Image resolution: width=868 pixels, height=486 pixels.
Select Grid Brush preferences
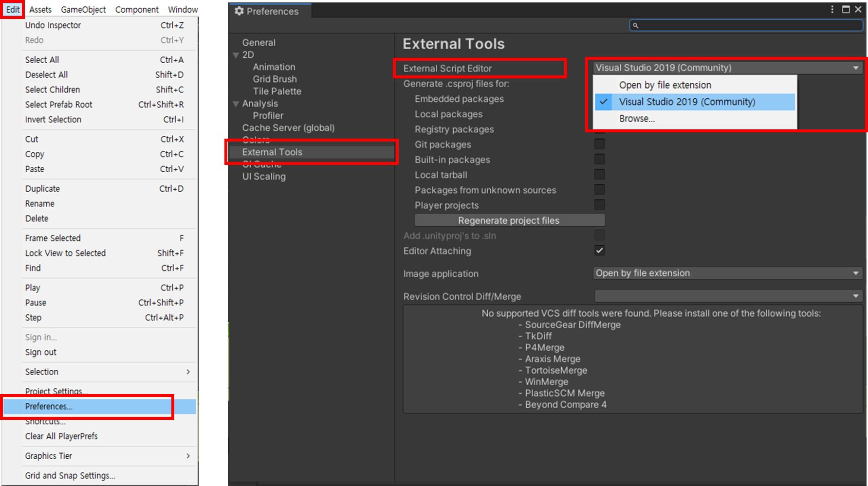point(275,79)
